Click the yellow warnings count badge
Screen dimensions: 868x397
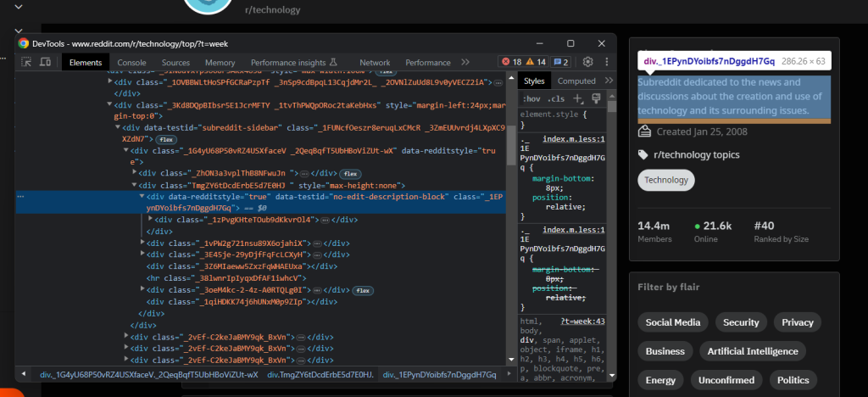[536, 62]
